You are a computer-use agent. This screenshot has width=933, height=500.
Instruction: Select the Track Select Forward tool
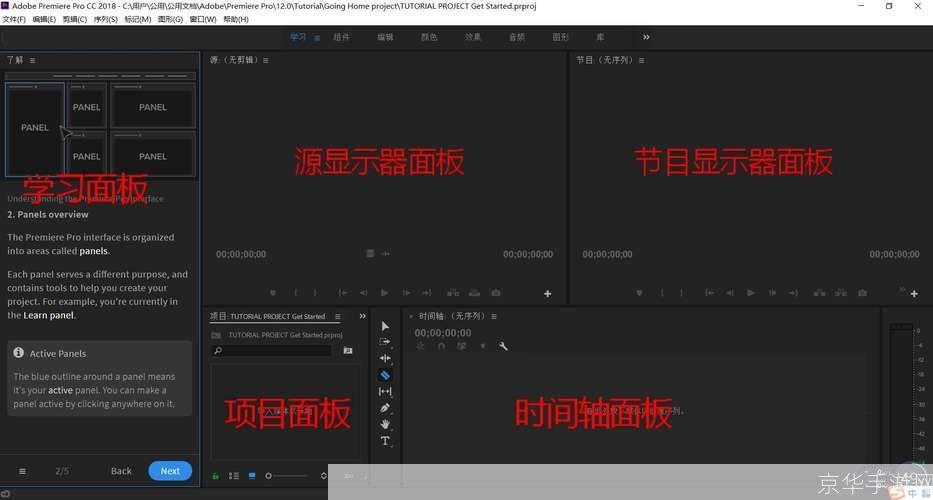tap(385, 342)
